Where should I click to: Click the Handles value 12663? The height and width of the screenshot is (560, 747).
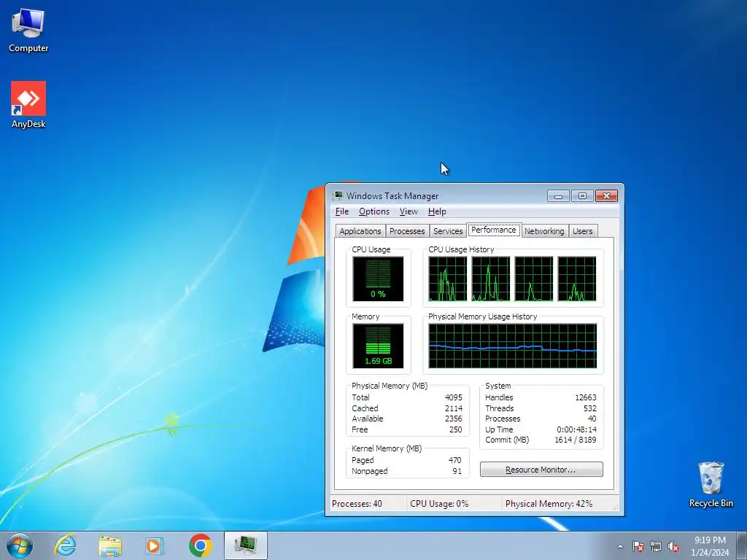click(x=586, y=397)
